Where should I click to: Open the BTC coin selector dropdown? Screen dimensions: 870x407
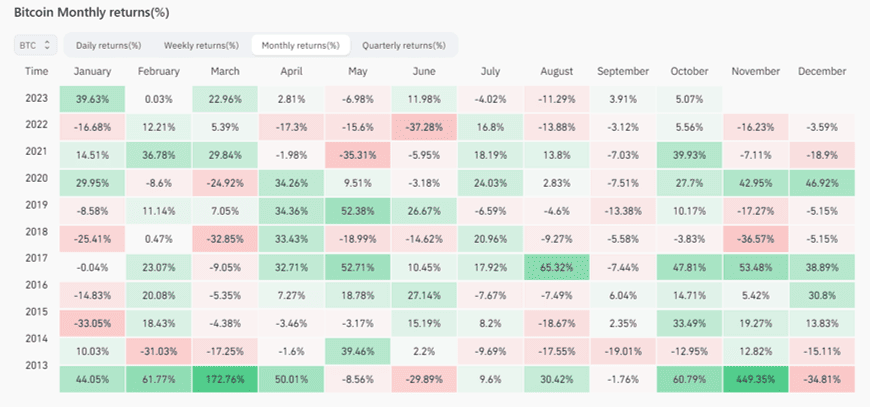pos(35,45)
